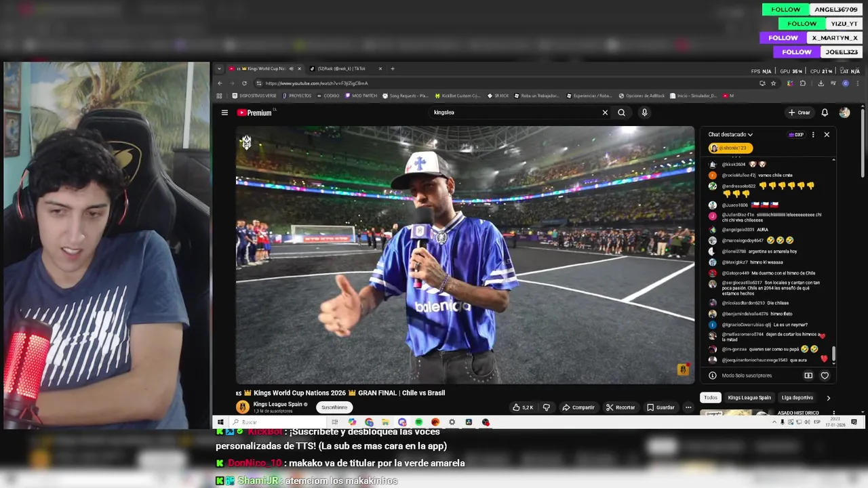Select the Liga deportiva filter chip
The height and width of the screenshot is (488, 868).
(797, 398)
